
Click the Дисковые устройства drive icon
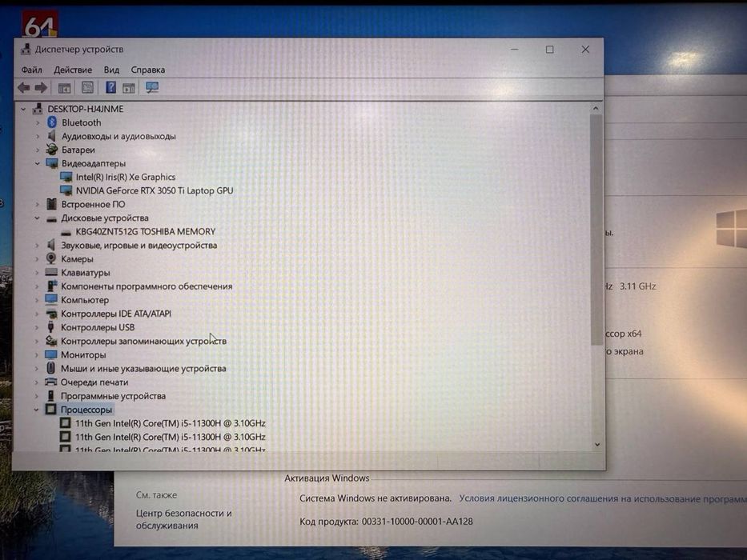pyautogui.click(x=51, y=218)
